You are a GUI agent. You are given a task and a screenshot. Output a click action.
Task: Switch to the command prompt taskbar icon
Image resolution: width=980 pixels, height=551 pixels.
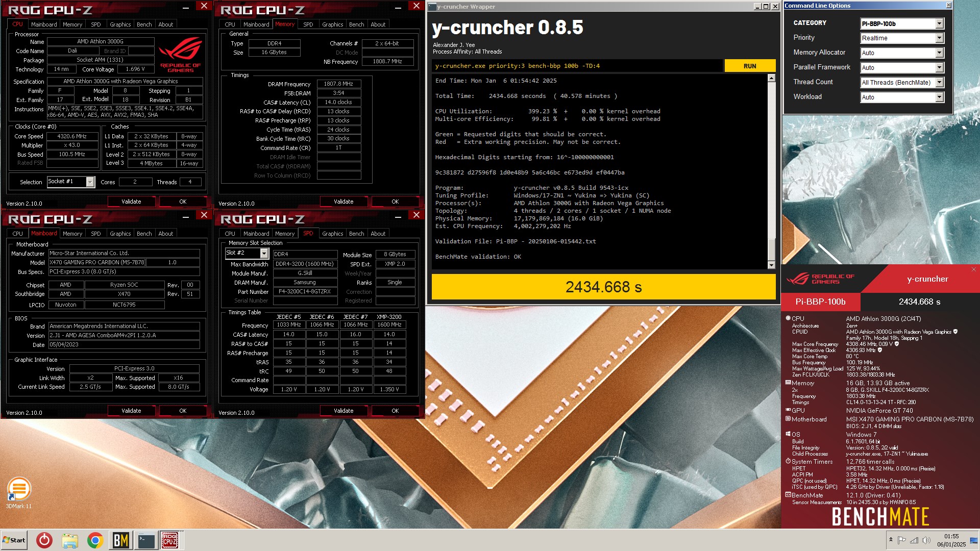[146, 540]
